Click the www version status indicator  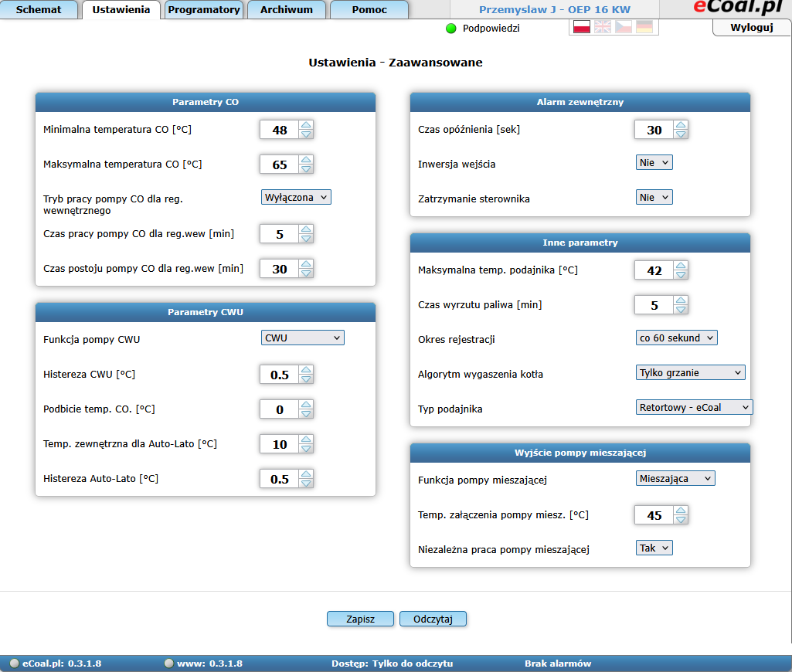(x=168, y=663)
